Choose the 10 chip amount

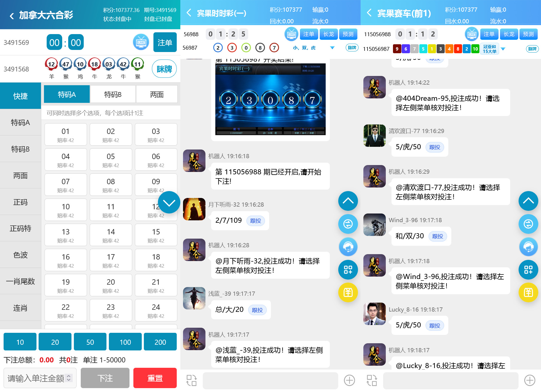[20, 342]
